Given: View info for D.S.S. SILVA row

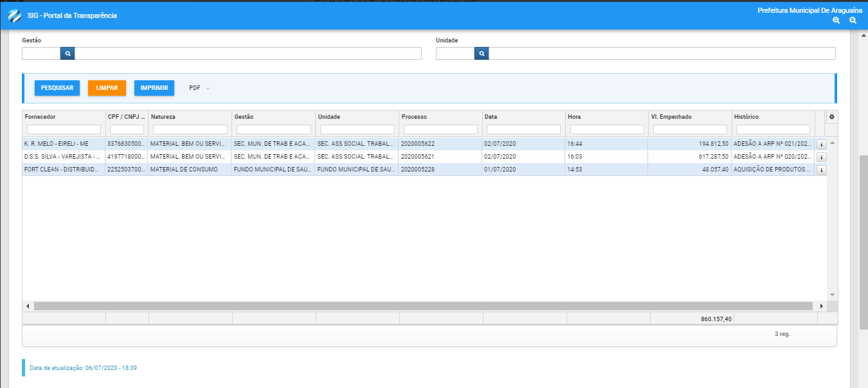Looking at the screenshot, I should (x=821, y=157).
